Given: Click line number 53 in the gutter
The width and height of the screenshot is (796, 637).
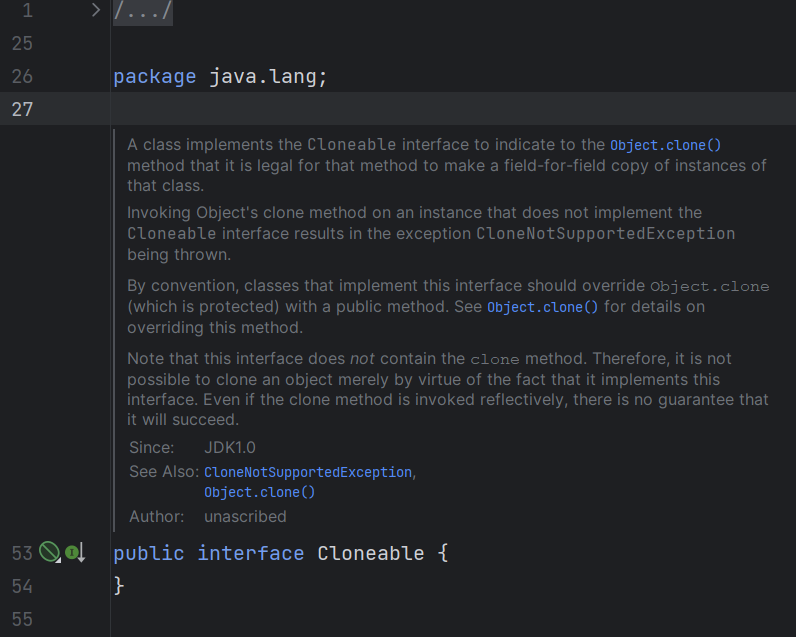Looking at the screenshot, I should tap(22, 553).
